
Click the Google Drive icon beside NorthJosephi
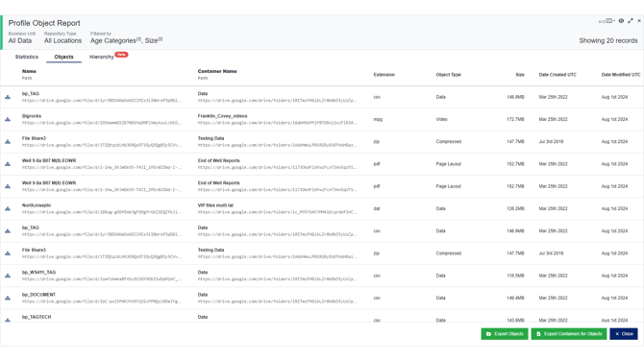click(x=8, y=208)
